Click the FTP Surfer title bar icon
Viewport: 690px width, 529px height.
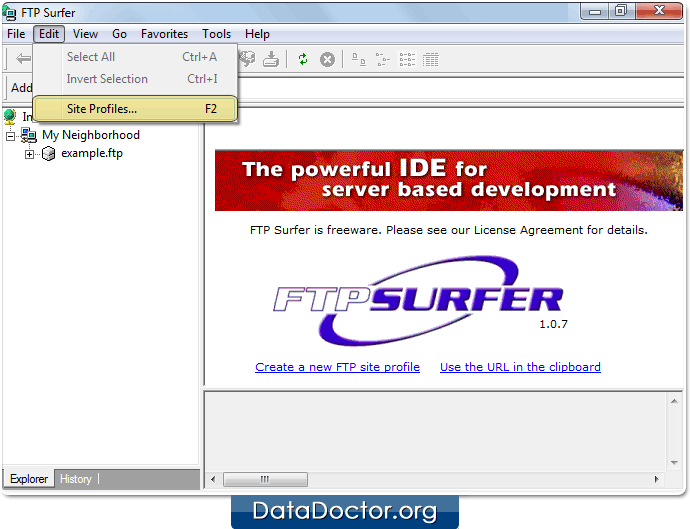pos(10,13)
